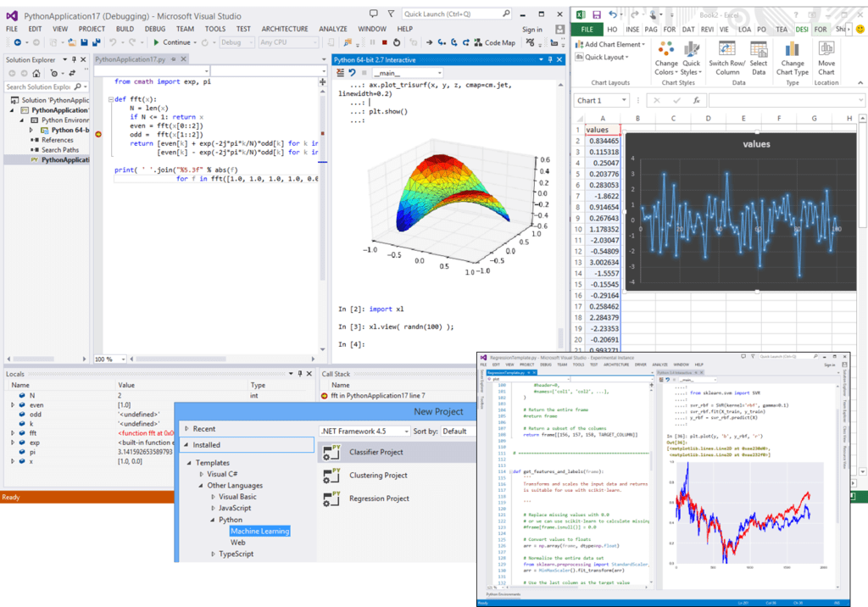The width and height of the screenshot is (868, 607).
Task: Open the Debug configuration dropdown
Action: [237, 42]
